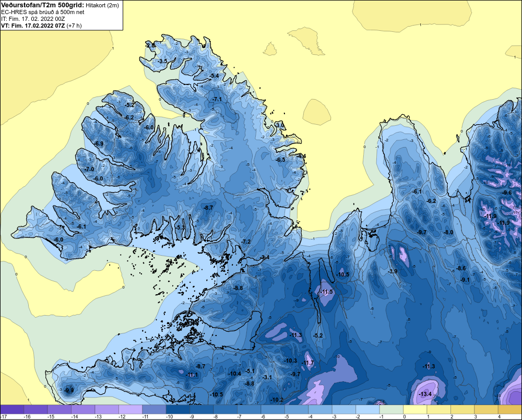Click the '-10.4' temperature label

234,374
